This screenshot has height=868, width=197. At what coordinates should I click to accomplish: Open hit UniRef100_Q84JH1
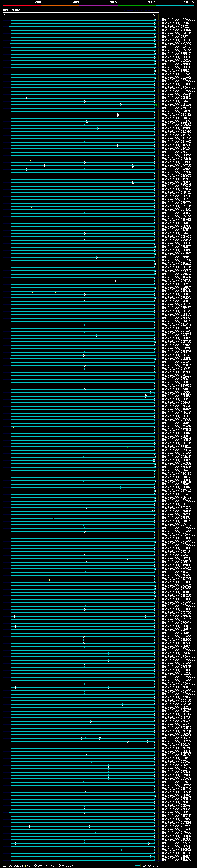point(177,33)
